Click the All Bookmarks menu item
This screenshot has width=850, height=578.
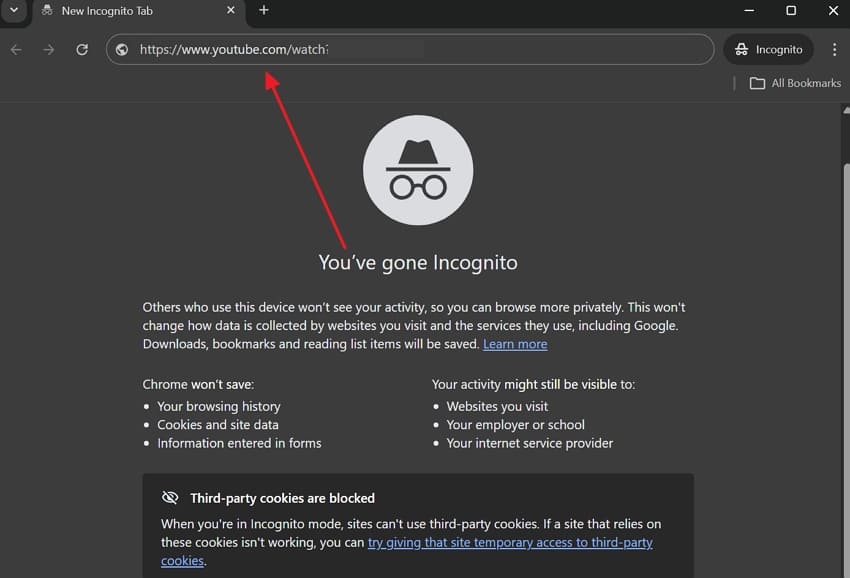[x=795, y=83]
